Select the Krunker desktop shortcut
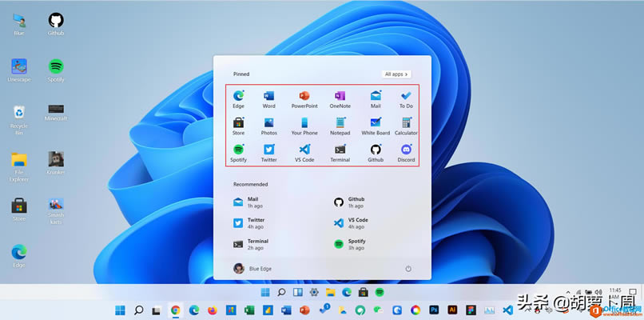The width and height of the screenshot is (644, 320). click(x=56, y=163)
